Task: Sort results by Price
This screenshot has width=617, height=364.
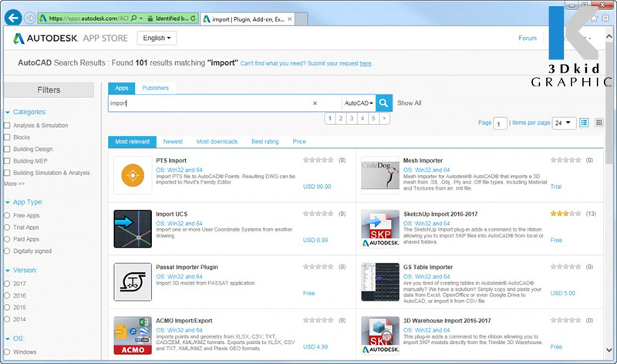Action: pos(299,142)
